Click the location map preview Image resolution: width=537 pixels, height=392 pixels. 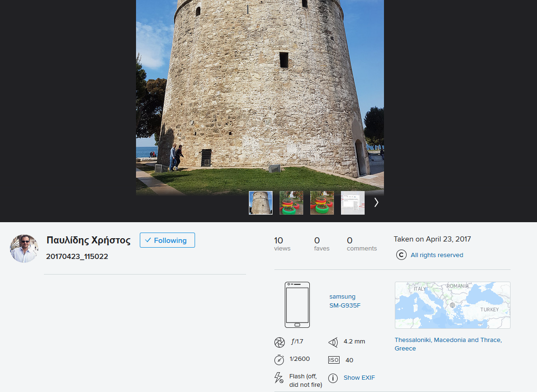click(x=452, y=305)
